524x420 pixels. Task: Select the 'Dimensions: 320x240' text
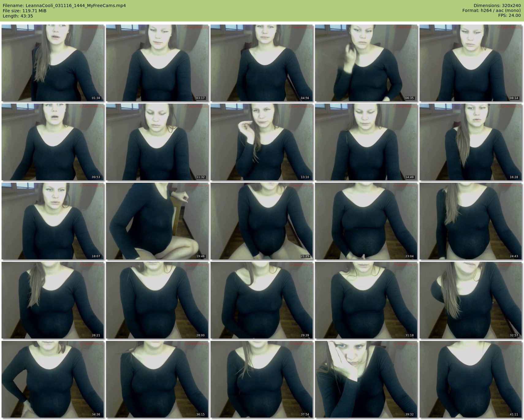(x=497, y=6)
